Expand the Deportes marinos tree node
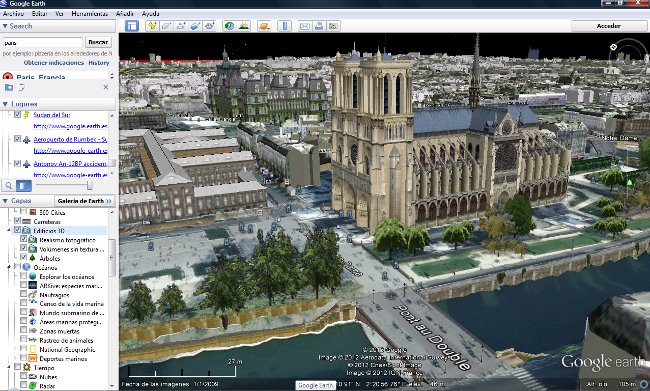The width and height of the screenshot is (650, 391). 15,358
